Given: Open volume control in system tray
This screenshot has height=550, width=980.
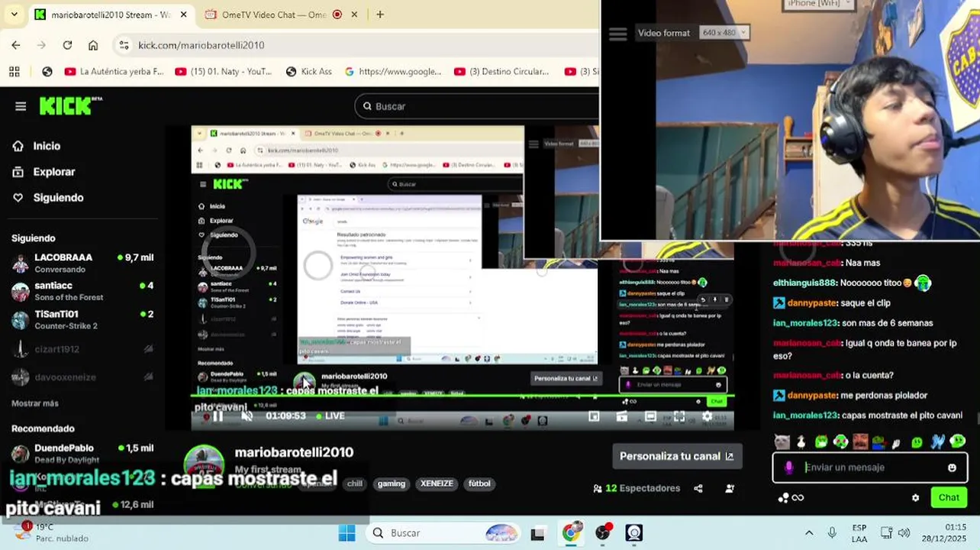Looking at the screenshot, I should point(904,532).
